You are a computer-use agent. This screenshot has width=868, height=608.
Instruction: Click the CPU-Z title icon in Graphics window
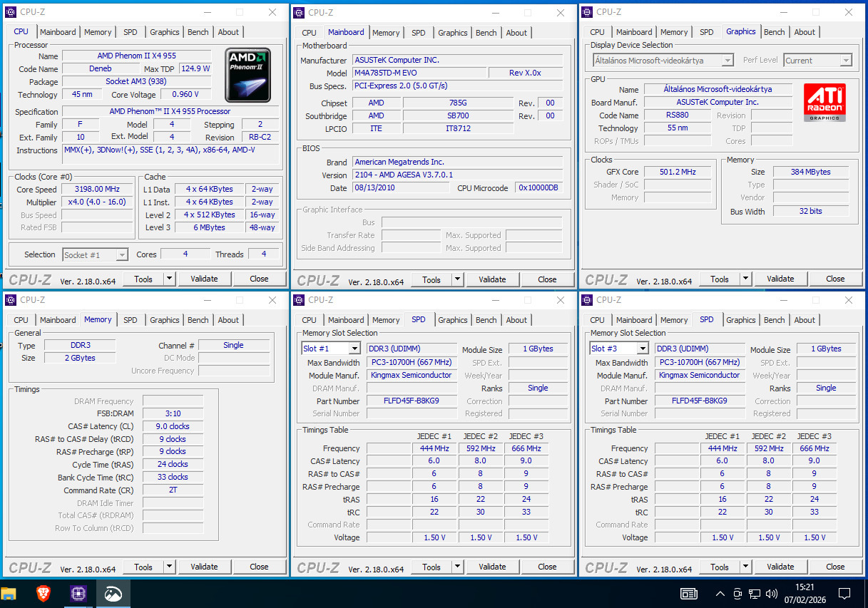pos(587,12)
